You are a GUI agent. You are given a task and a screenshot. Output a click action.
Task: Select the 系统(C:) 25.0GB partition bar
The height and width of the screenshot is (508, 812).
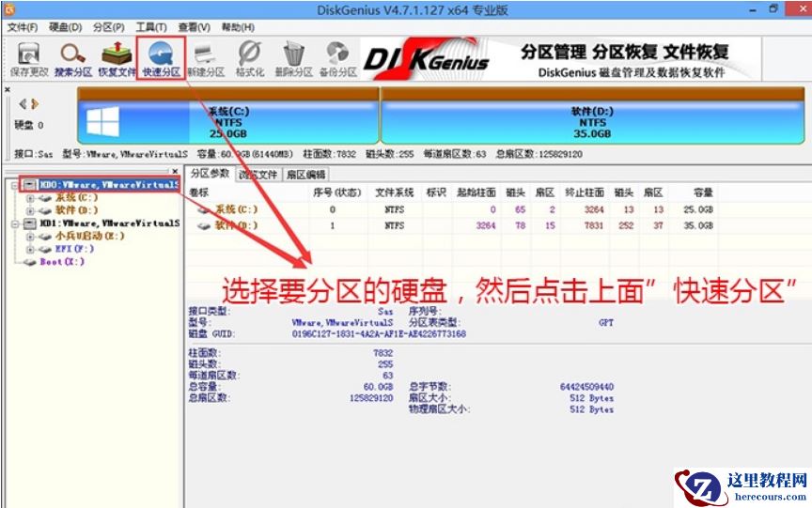click(228, 116)
